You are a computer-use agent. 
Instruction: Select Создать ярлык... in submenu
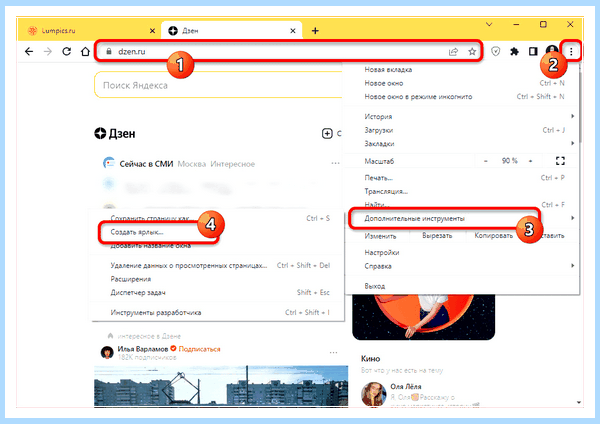click(217, 232)
